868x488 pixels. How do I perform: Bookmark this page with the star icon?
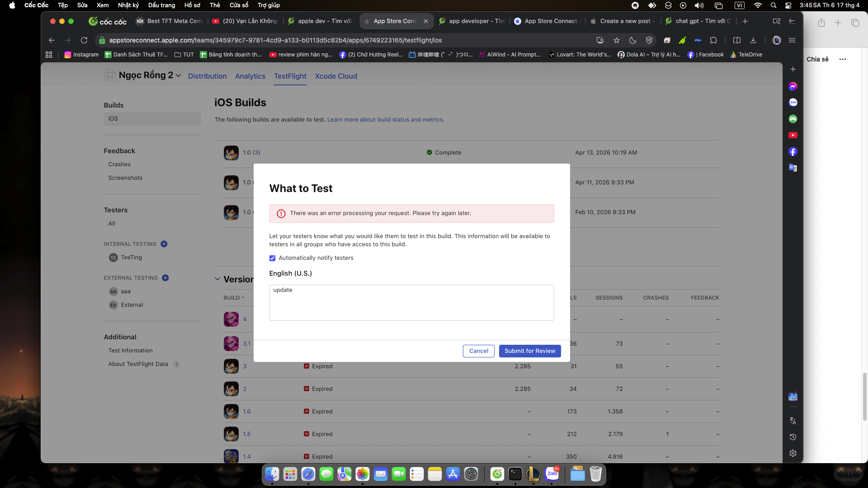pyautogui.click(x=617, y=40)
